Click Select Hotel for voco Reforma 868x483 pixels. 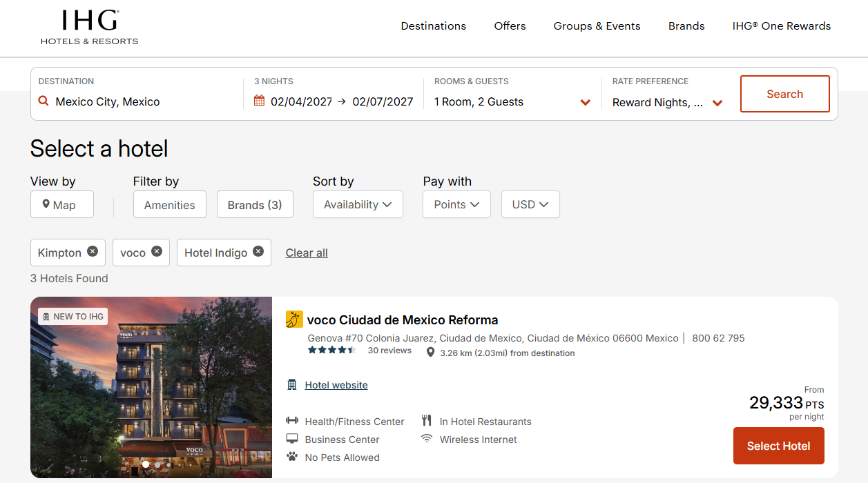coord(779,446)
